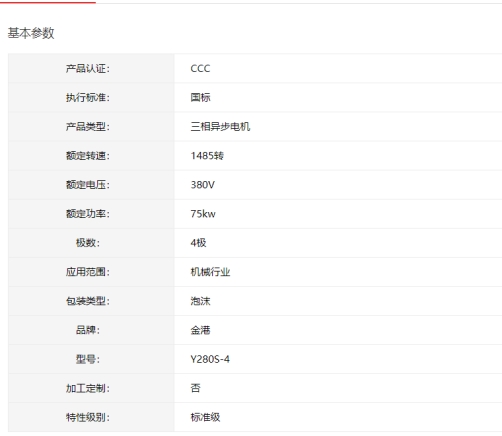Screen dimensions: 502x436
Task: Click the 执行标准 label
Action: 88,97
